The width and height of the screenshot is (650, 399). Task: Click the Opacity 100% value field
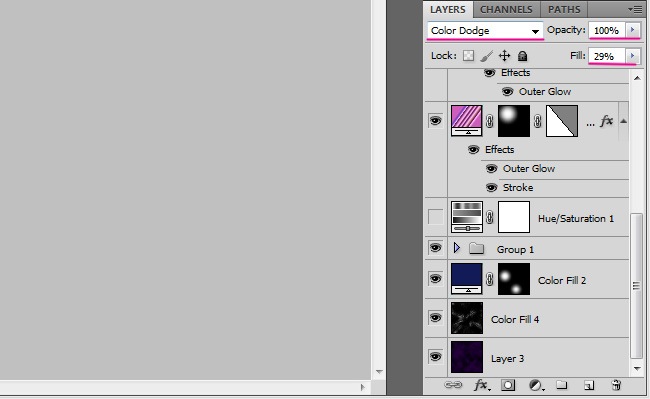tap(607, 30)
